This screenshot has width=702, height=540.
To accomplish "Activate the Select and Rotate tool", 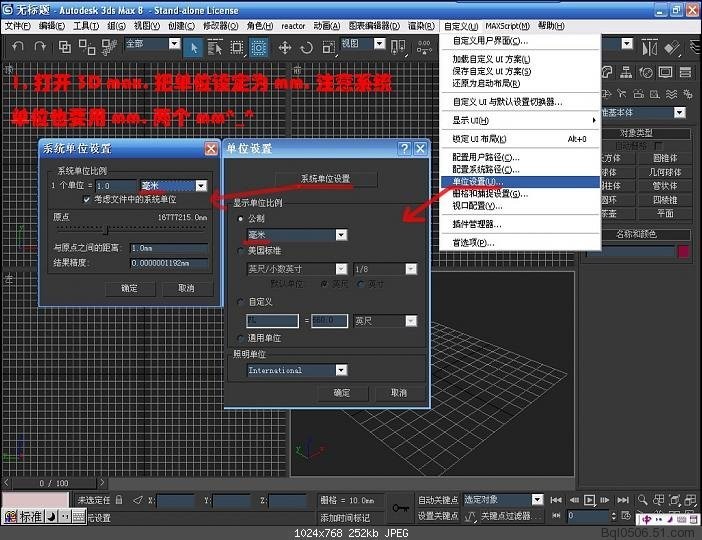I will 307,47.
